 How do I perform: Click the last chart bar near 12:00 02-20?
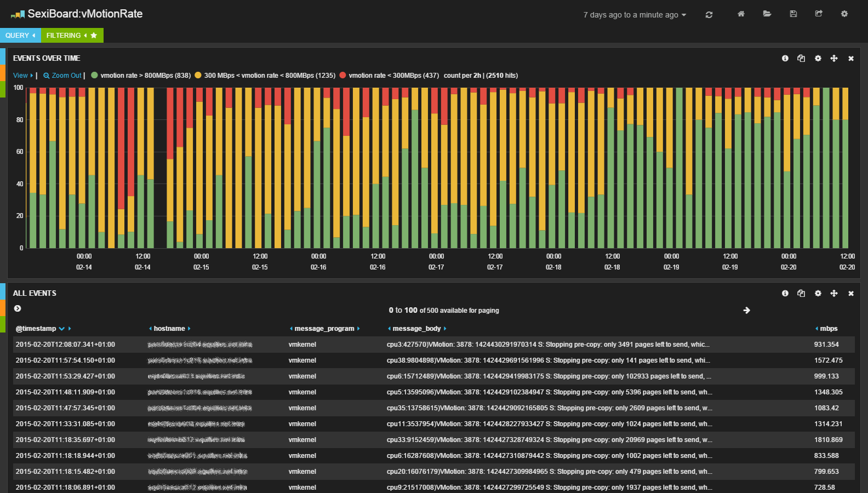(x=845, y=168)
